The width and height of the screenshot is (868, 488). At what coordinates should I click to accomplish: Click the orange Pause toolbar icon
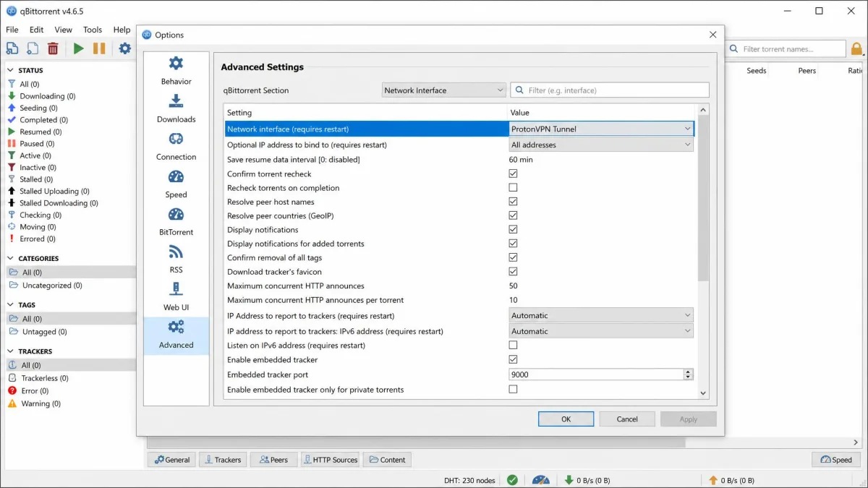coord(99,48)
